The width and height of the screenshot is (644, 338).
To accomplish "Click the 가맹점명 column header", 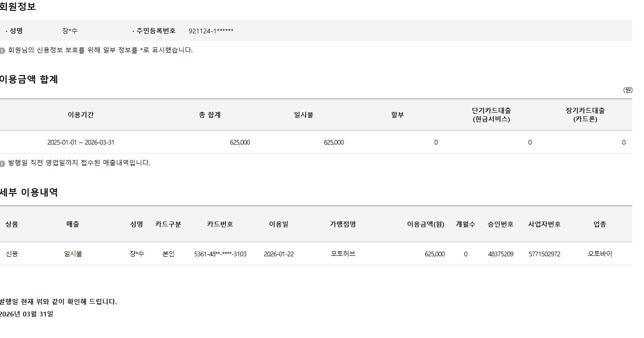I will point(343,224).
